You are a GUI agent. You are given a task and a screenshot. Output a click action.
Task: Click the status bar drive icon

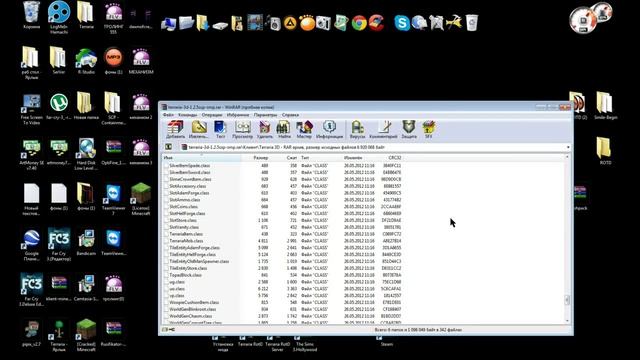click(165, 330)
